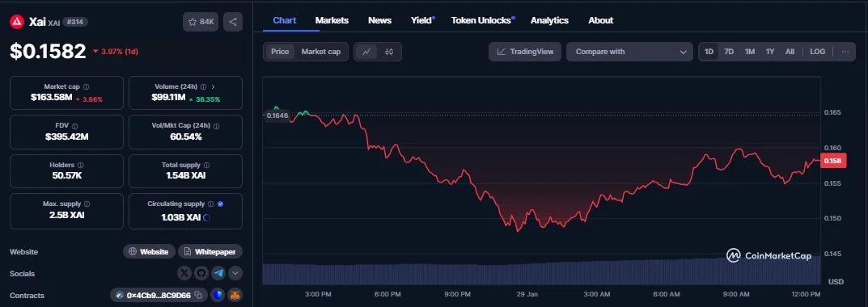Screen dimensions: 868x307
Task: Show Total supply info icon
Action: click(x=206, y=165)
